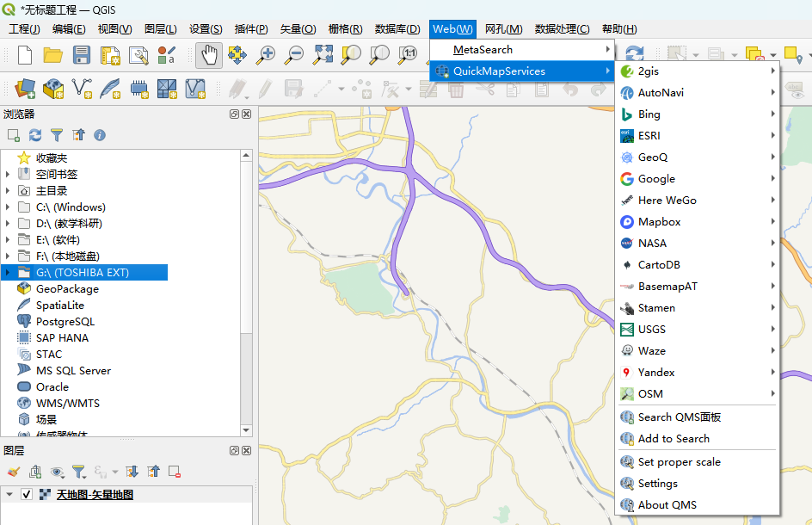Open the OSM submenu entry

tap(698, 394)
